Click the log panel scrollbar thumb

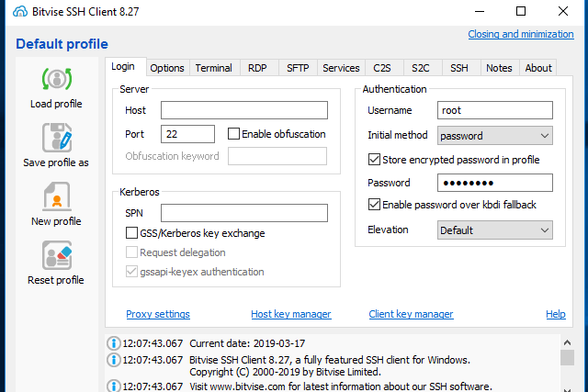(568, 357)
